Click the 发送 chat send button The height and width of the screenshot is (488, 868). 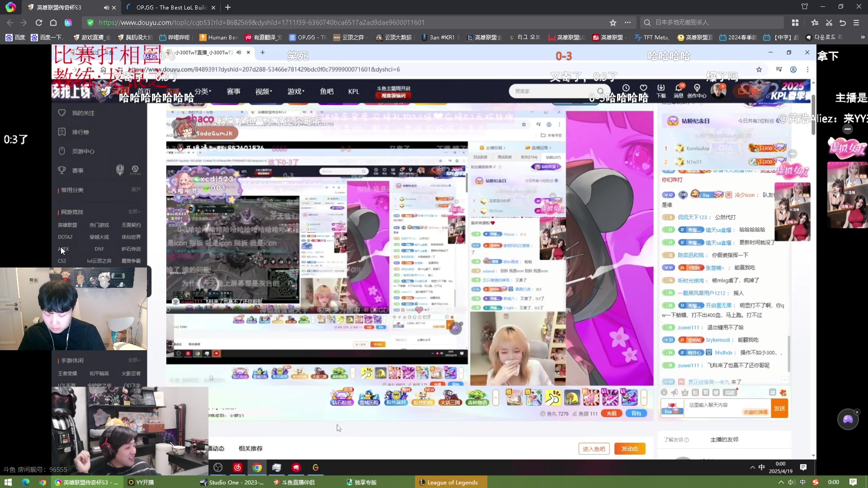(x=779, y=408)
